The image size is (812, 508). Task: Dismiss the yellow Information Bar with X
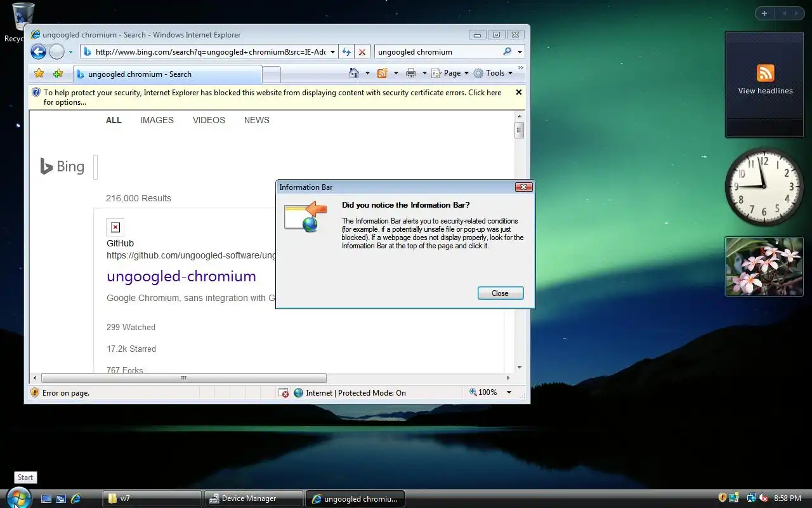click(x=518, y=93)
